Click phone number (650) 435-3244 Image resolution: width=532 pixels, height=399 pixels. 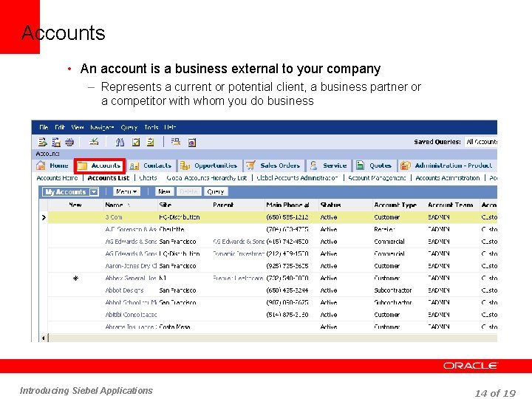point(287,290)
